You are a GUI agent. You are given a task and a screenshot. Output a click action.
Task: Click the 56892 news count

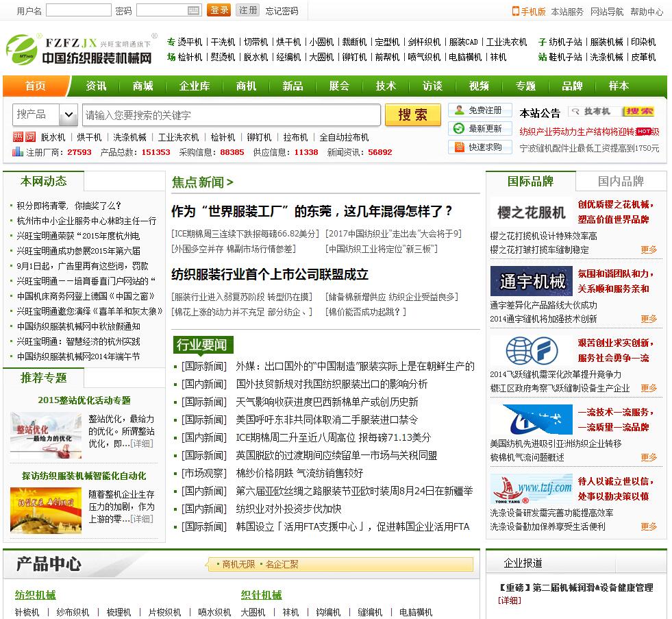379,152
